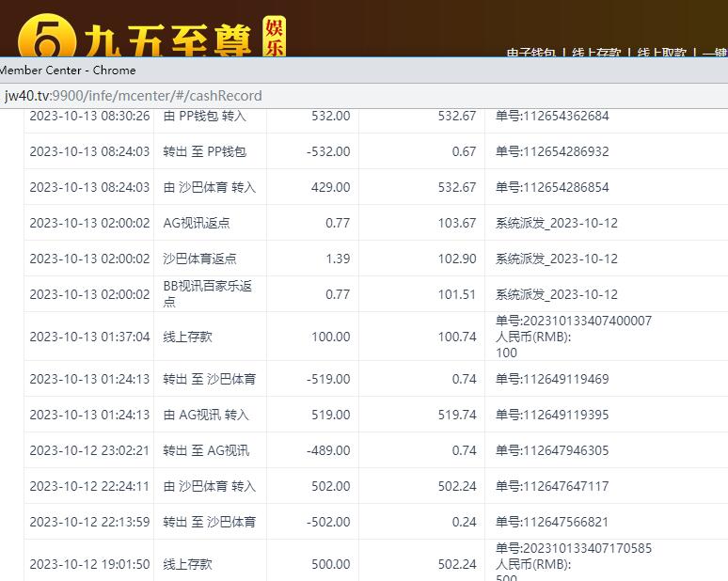The height and width of the screenshot is (581, 728).
Task: Click the 由 沙巴体育 转入 429.00 amount
Action: [x=330, y=187]
